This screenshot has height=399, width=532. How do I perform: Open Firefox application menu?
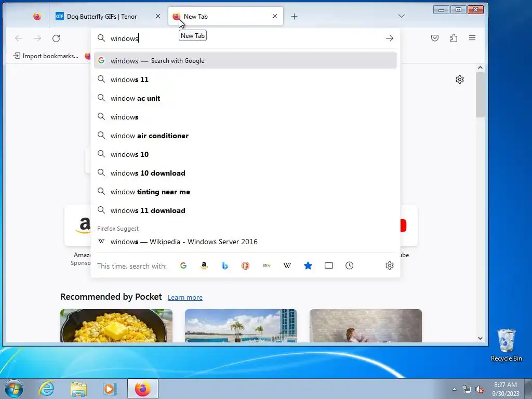click(472, 38)
